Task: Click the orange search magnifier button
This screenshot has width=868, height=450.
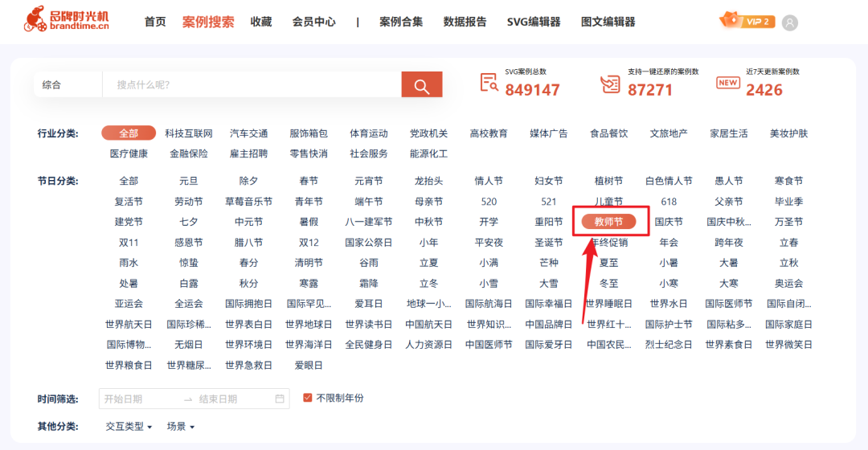Action: pyautogui.click(x=422, y=84)
